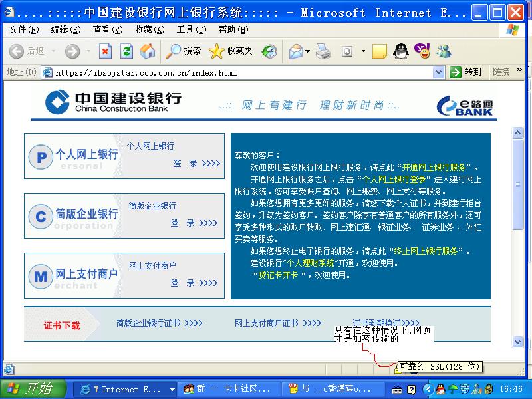
Task: Click the M merchant circle icon
Action: point(41,276)
